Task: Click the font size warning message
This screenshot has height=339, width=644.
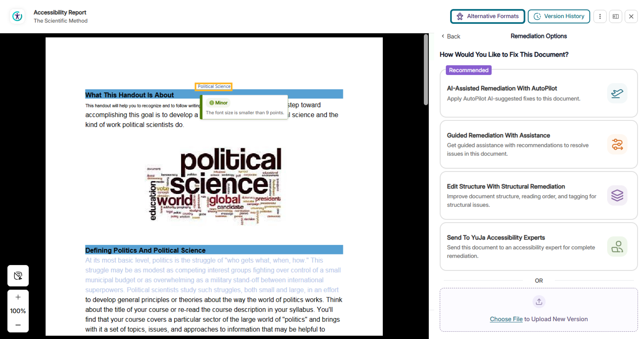Action: click(245, 113)
